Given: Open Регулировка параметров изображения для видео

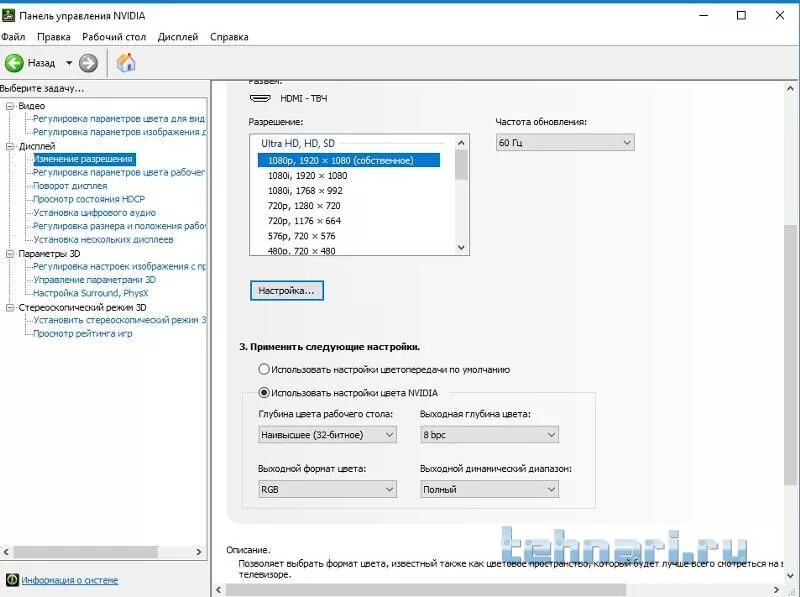Looking at the screenshot, I should (119, 132).
